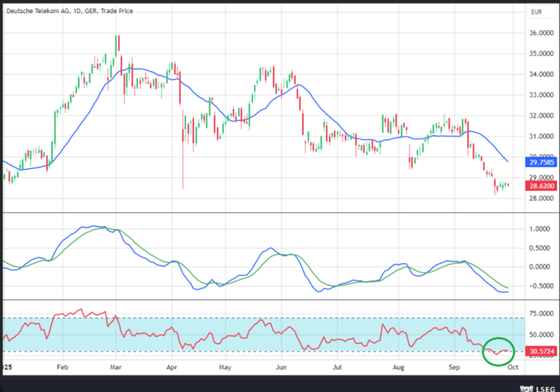The width and height of the screenshot is (560, 392).
Task: Click the Apr label on time axis
Action: [x=172, y=367]
